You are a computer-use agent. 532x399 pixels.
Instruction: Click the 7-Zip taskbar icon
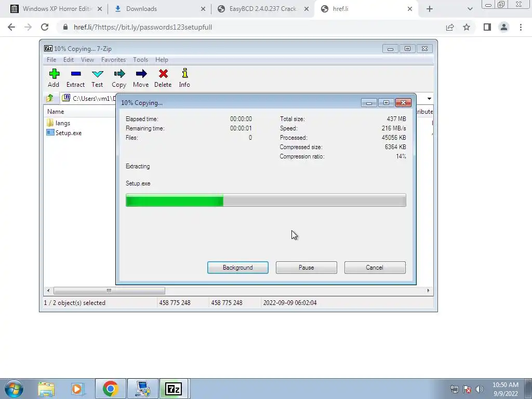click(x=174, y=389)
